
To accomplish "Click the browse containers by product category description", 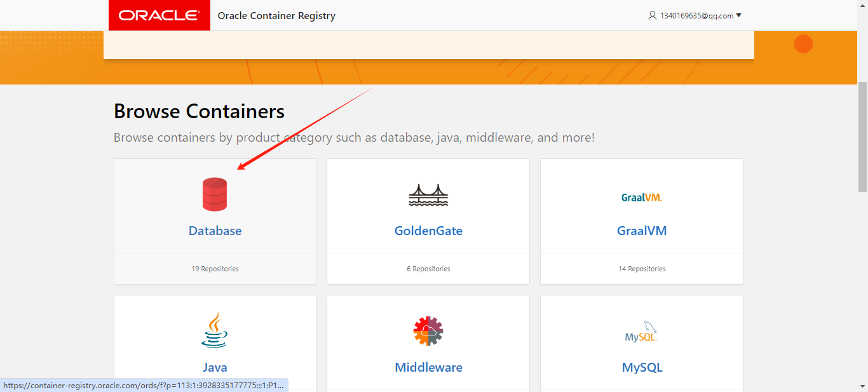I will [x=354, y=137].
